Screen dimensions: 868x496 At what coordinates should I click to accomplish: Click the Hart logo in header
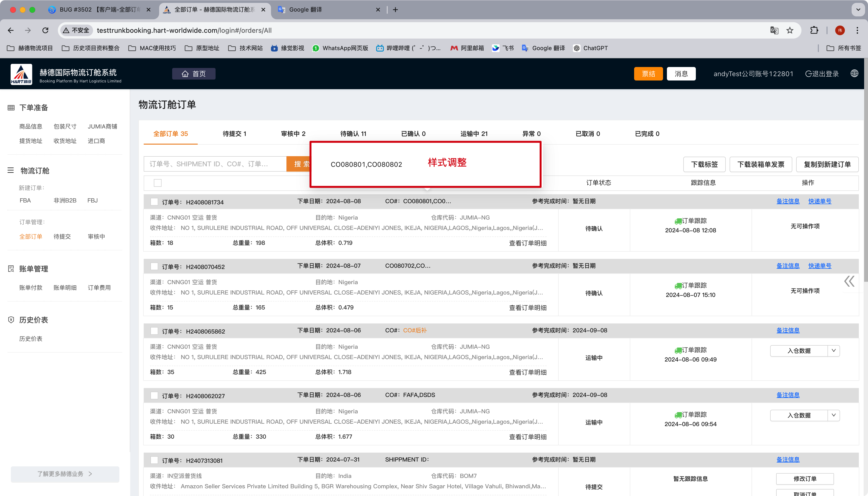coord(21,74)
